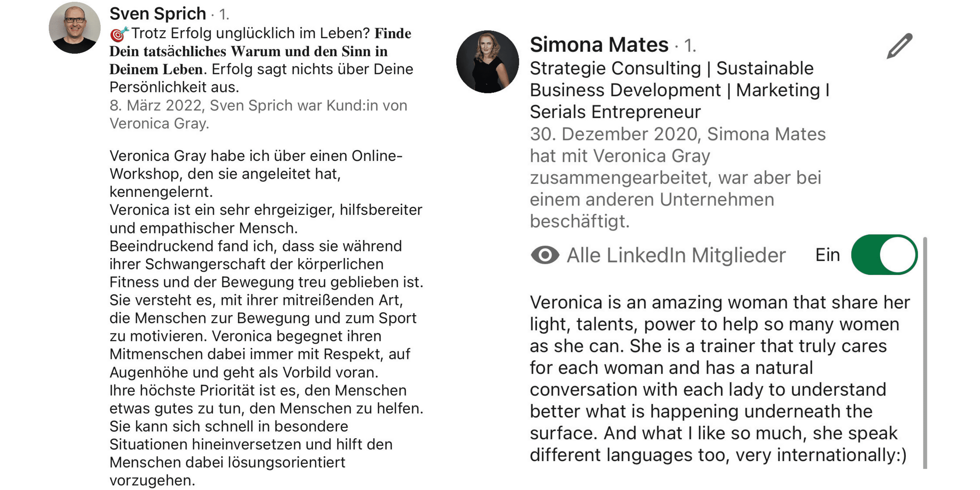Open Sven Sprich's profile photo
980x490 pixels.
point(74,28)
